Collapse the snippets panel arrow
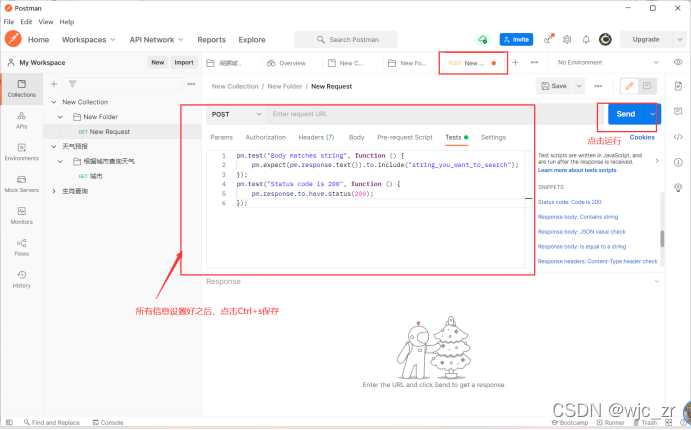 657,161
